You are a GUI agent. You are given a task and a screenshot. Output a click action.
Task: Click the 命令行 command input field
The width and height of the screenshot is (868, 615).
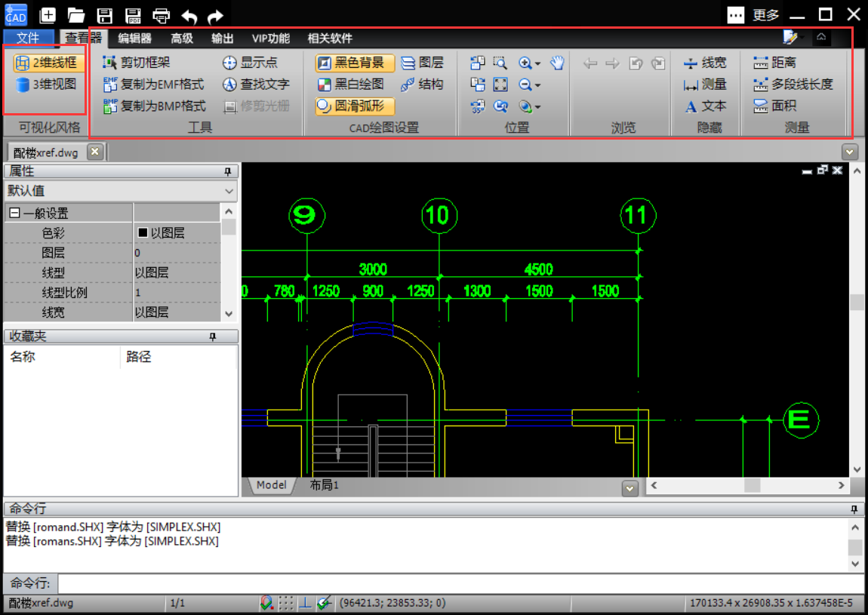coord(460,583)
